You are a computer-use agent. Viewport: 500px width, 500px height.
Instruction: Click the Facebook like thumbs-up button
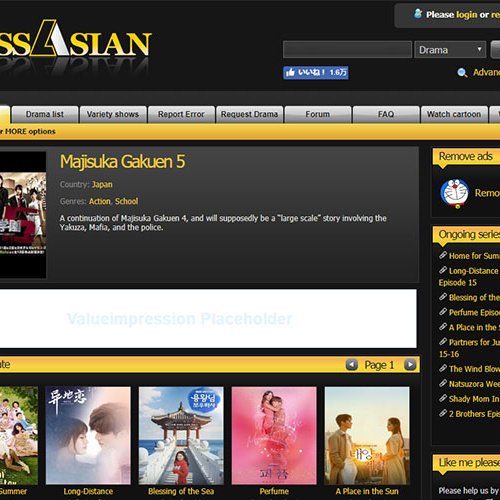pos(315,72)
